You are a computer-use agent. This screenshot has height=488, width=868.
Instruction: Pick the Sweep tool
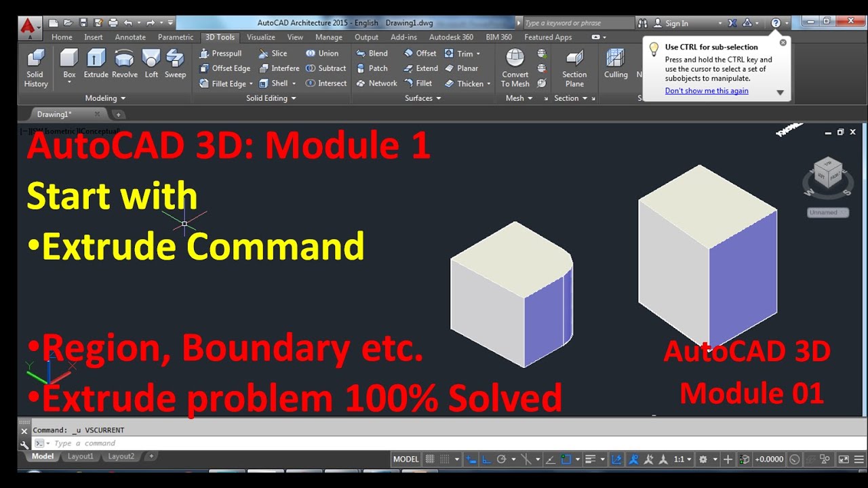pyautogui.click(x=175, y=63)
